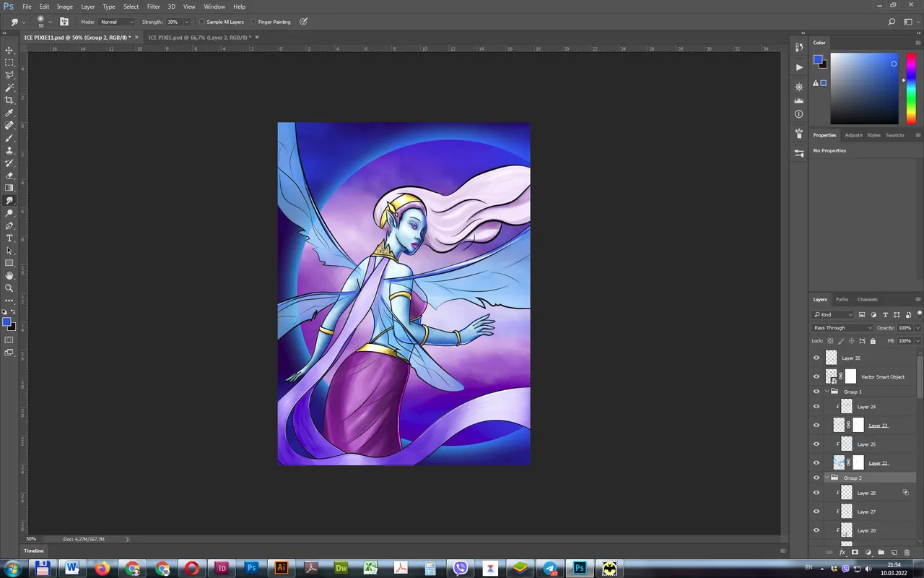The height and width of the screenshot is (578, 924).
Task: Select the Pen tool
Action: pyautogui.click(x=9, y=226)
